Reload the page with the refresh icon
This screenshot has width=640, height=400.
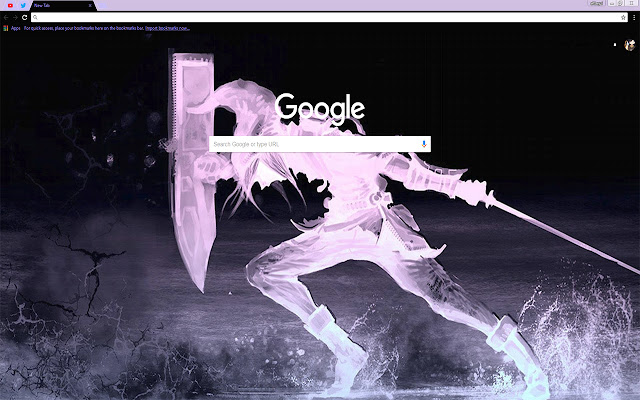(24, 17)
